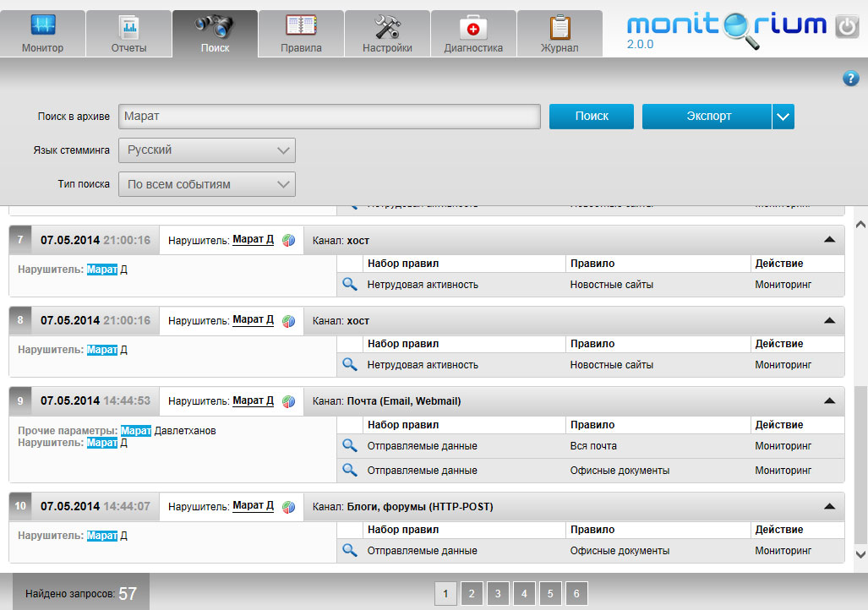Go to results page 6
Screen dimensions: 868x610
tap(576, 593)
